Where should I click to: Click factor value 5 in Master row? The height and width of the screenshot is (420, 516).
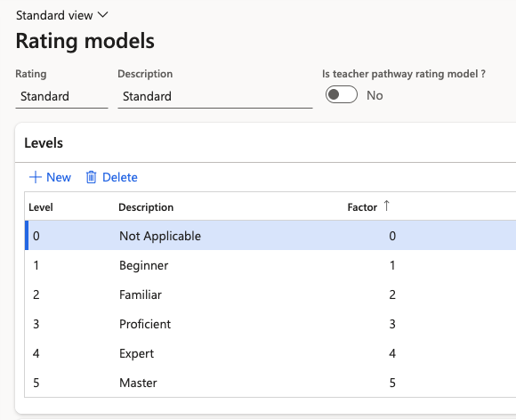click(392, 383)
